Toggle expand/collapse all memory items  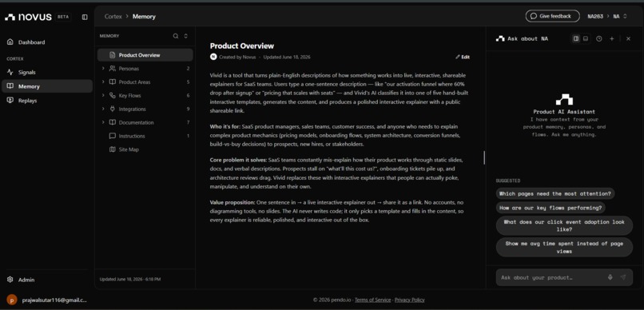tap(185, 36)
